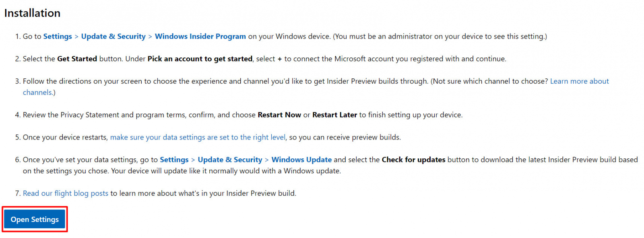Open the Read our flight blog posts link

click(x=65, y=193)
